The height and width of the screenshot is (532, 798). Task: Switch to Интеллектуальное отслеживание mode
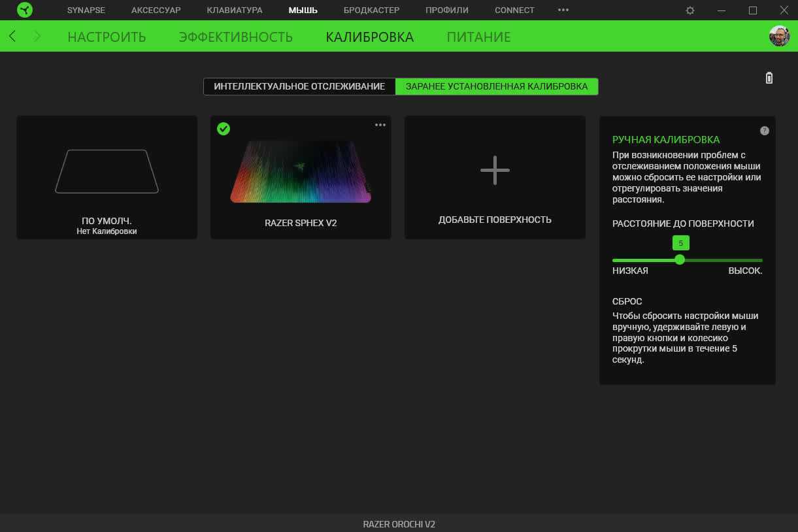pos(299,86)
